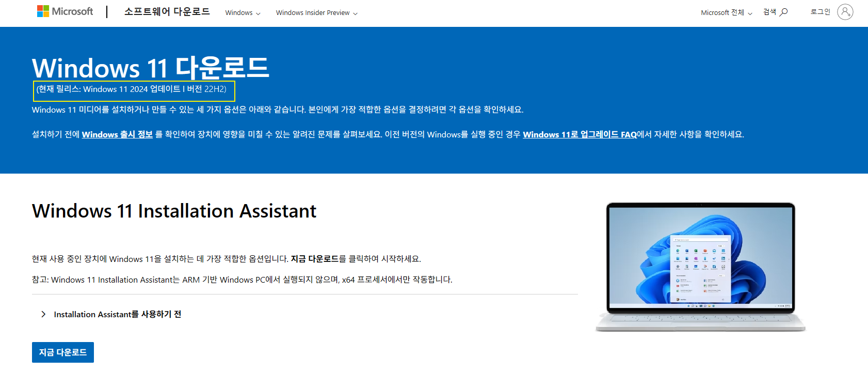Expand the Windows Insider Preview menu

click(316, 12)
